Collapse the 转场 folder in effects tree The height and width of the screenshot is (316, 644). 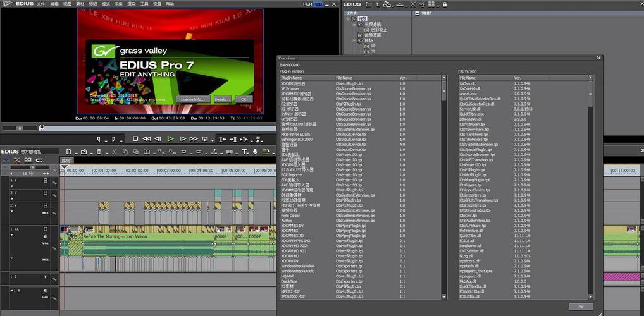[354, 40]
